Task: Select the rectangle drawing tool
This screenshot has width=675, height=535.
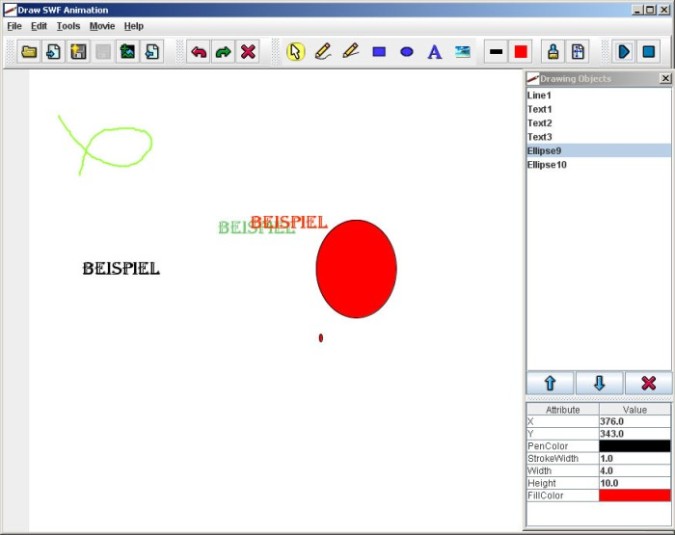Action: [x=379, y=51]
